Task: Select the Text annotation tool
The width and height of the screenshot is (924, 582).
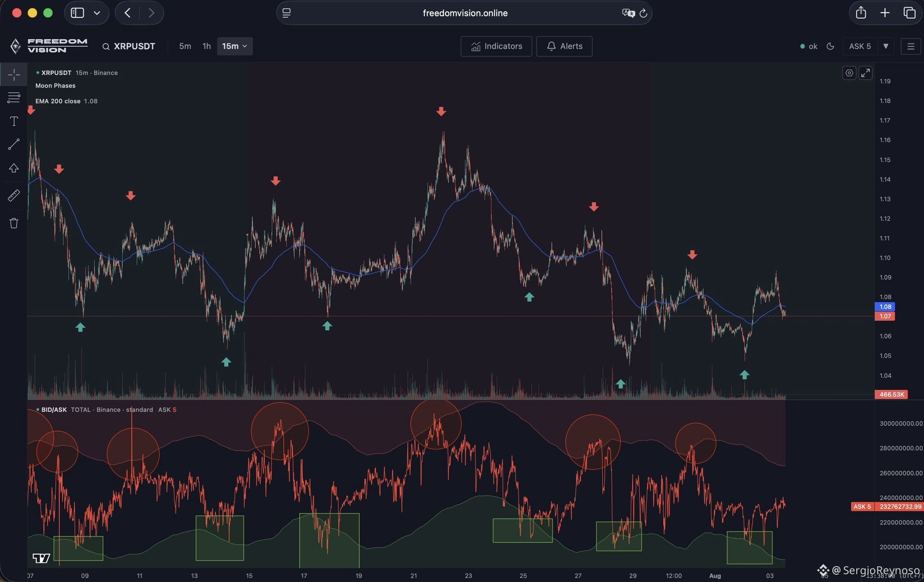Action: [x=14, y=121]
